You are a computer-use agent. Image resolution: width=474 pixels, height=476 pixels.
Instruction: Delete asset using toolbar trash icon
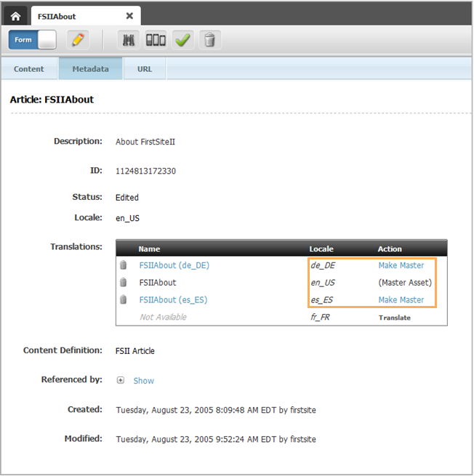coord(209,40)
